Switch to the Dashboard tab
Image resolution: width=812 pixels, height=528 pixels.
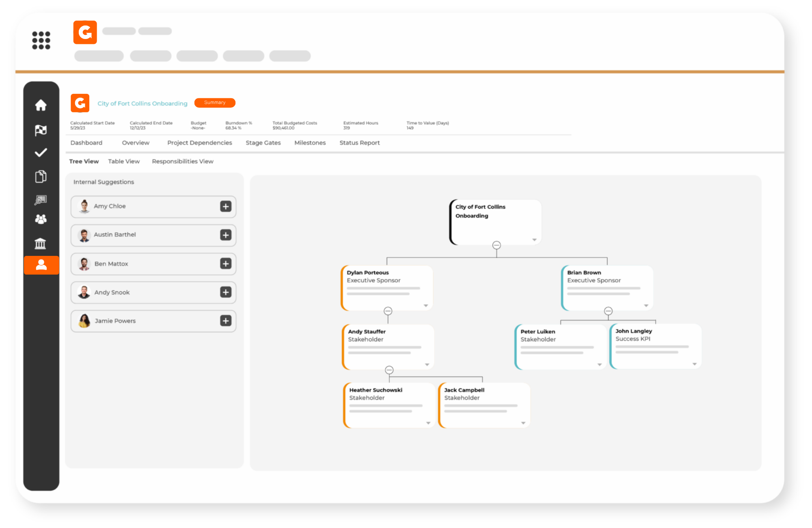click(86, 143)
